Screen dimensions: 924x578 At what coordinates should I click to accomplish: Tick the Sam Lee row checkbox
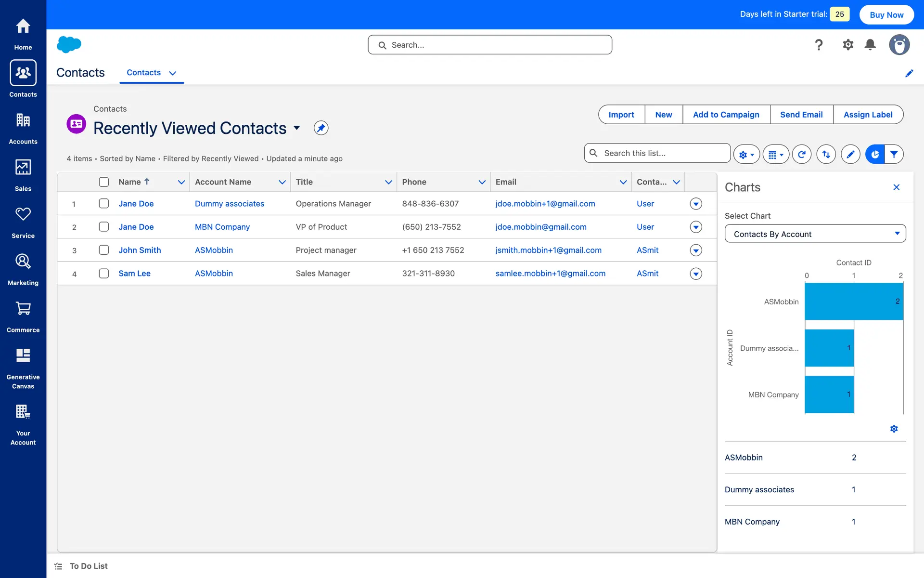click(104, 274)
